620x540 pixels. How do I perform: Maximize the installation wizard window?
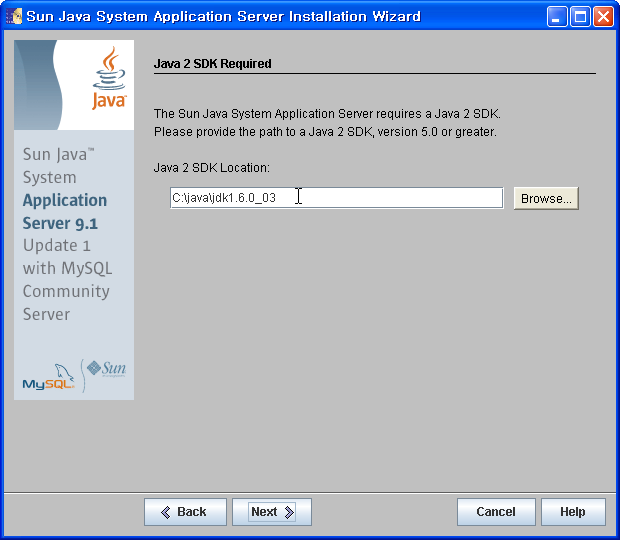[x=580, y=17]
